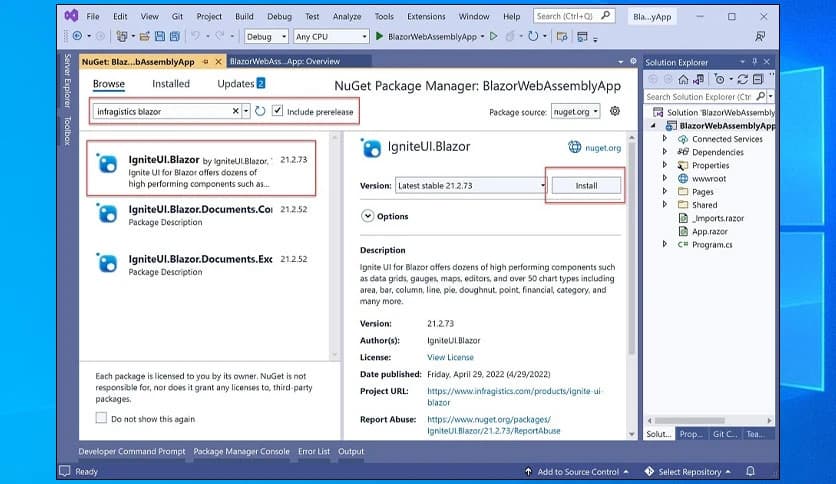Click the Visual Studio logo icon

pos(71,16)
